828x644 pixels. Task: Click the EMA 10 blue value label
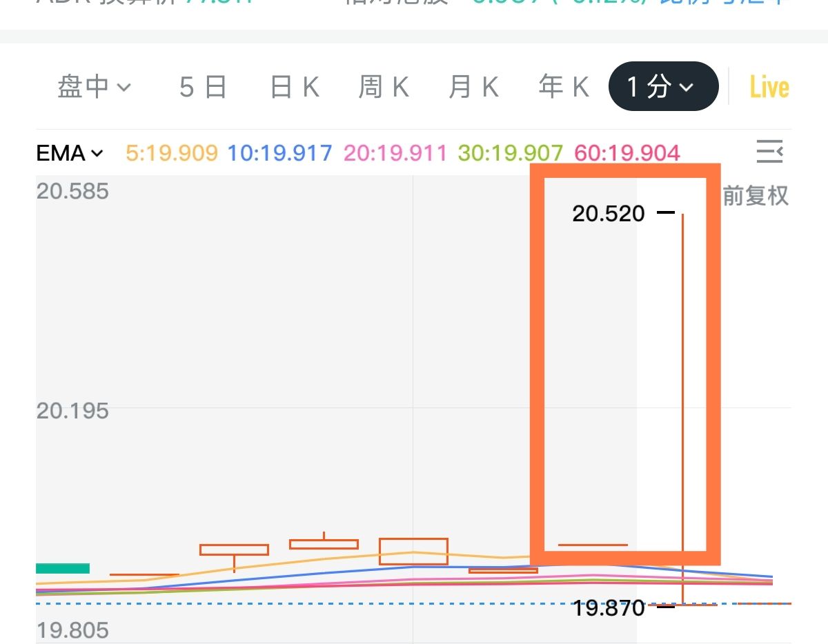[x=279, y=153]
